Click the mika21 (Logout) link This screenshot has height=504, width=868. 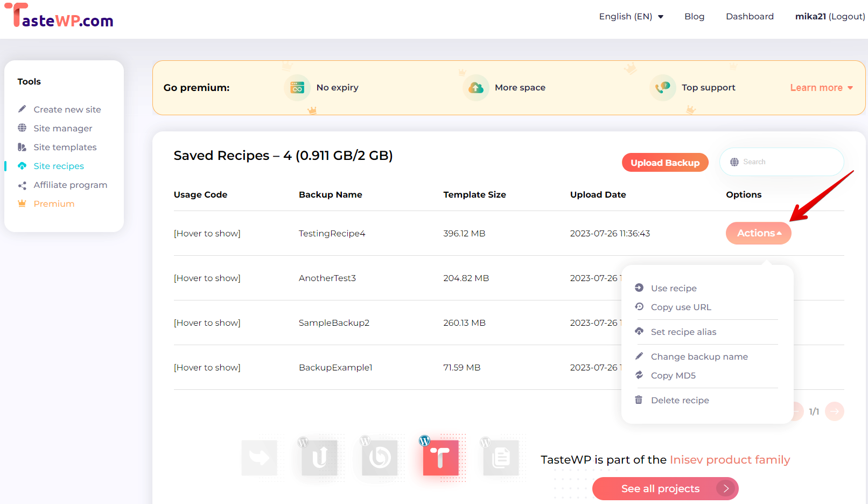pyautogui.click(x=830, y=16)
